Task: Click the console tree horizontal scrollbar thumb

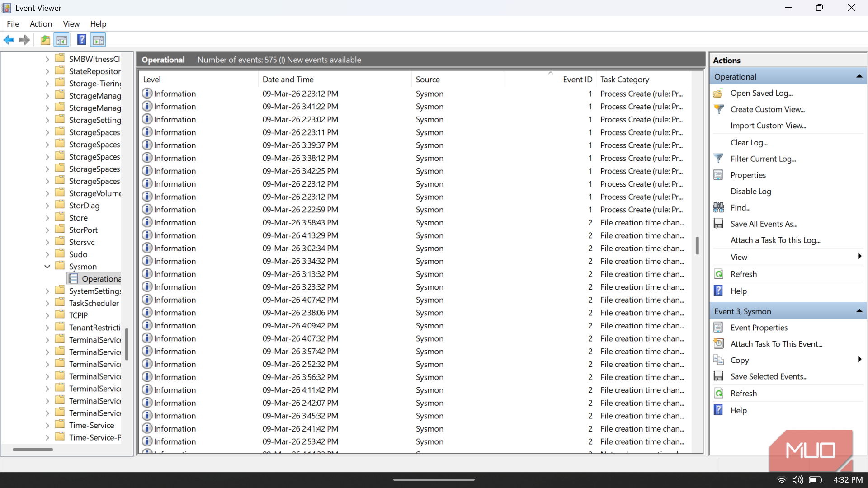Action: click(x=33, y=449)
